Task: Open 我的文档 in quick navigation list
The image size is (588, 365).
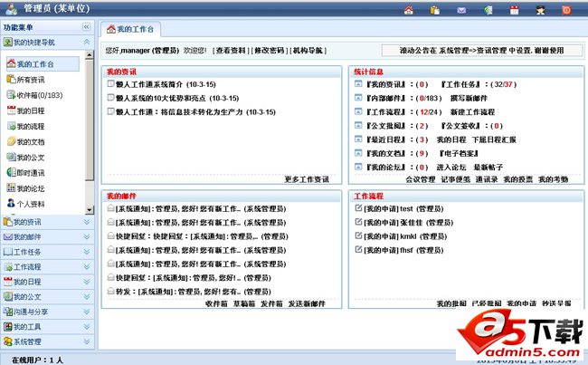Action: (x=26, y=141)
